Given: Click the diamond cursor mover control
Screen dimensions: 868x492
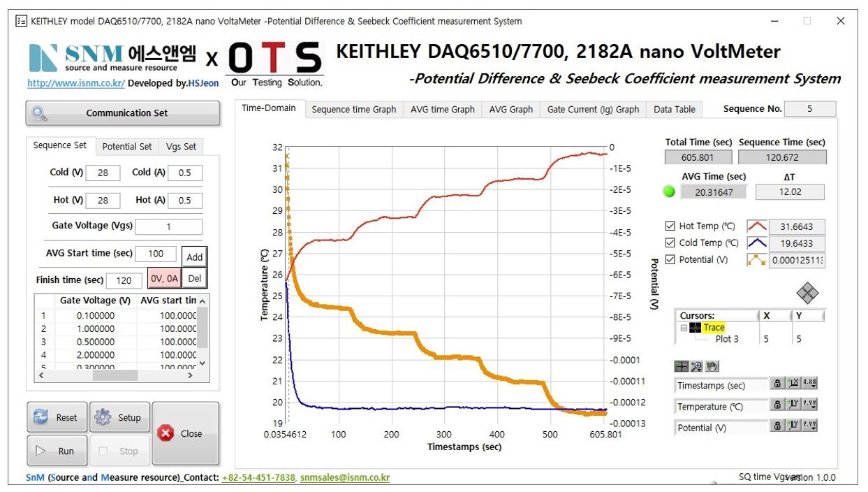Looking at the screenshot, I should [x=807, y=294].
